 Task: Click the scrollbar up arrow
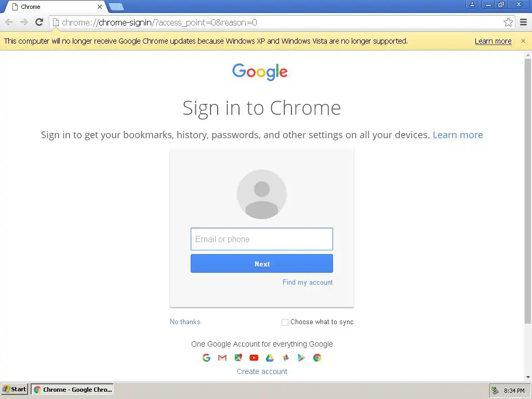tap(528, 55)
